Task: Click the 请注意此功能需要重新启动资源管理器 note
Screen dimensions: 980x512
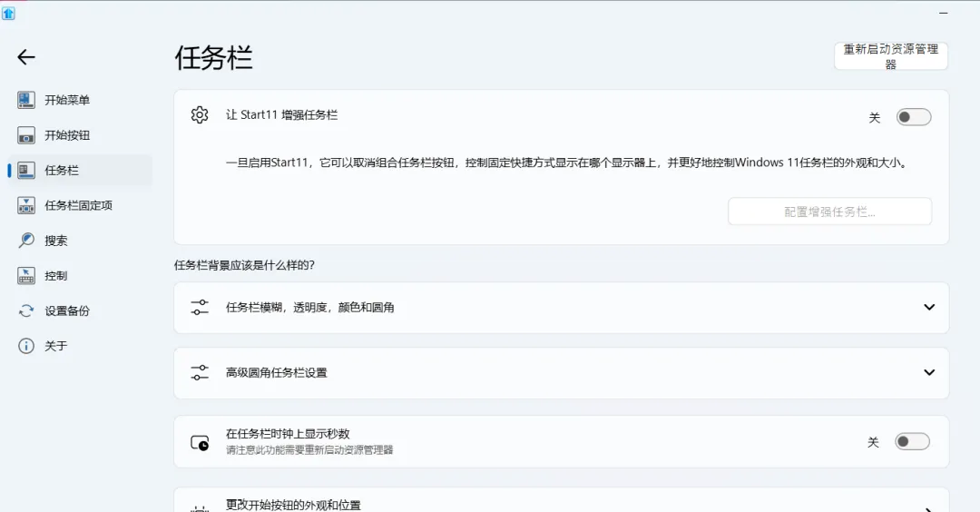Action: click(309, 450)
